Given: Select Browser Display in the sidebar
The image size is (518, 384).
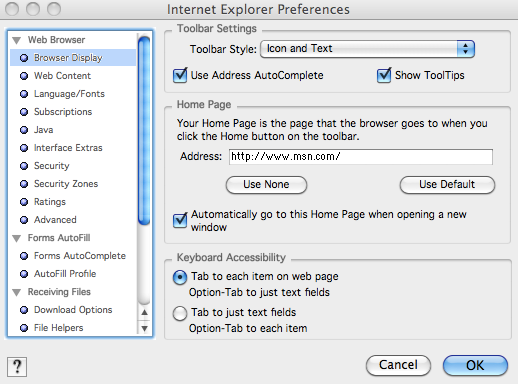Looking at the screenshot, I should pyautogui.click(x=73, y=58).
